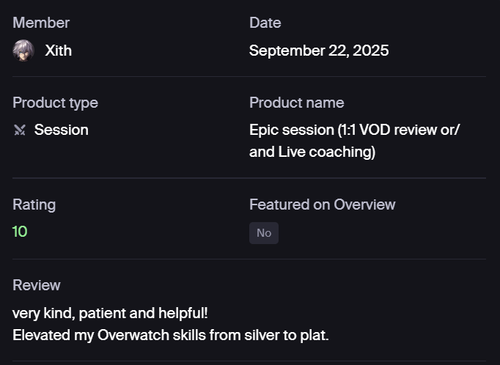The width and height of the screenshot is (500, 365).
Task: Click the Review section label
Action: coord(36,285)
